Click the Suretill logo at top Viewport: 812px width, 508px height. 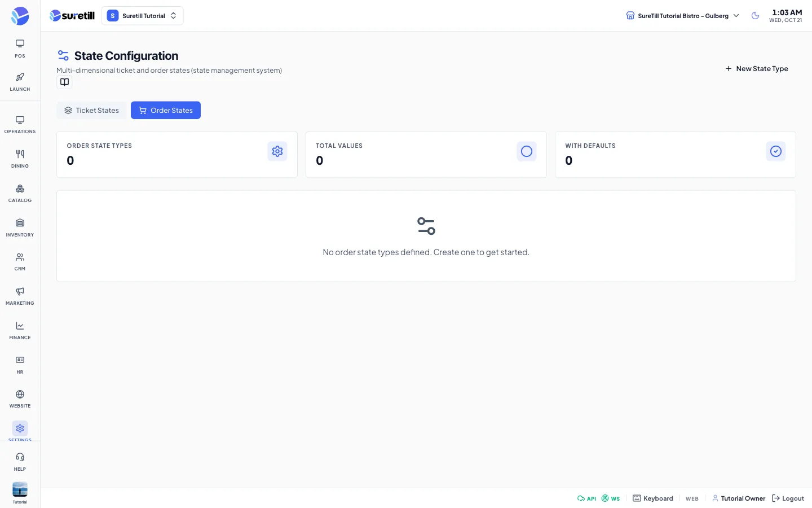click(72, 16)
